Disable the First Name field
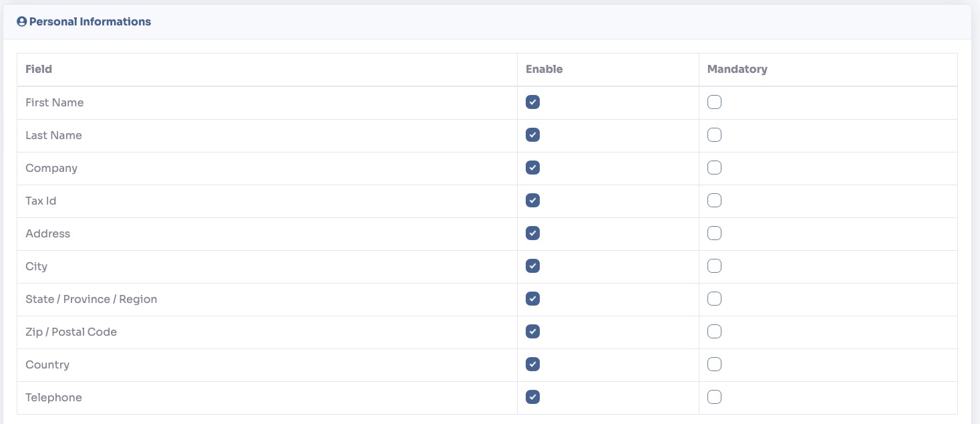Viewport: 980px width, 424px height. pos(532,102)
